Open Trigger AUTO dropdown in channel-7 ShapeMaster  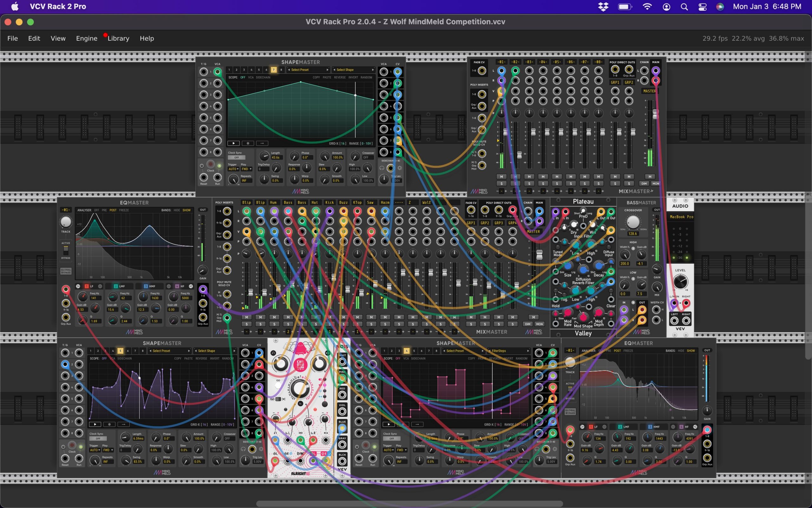(233, 169)
